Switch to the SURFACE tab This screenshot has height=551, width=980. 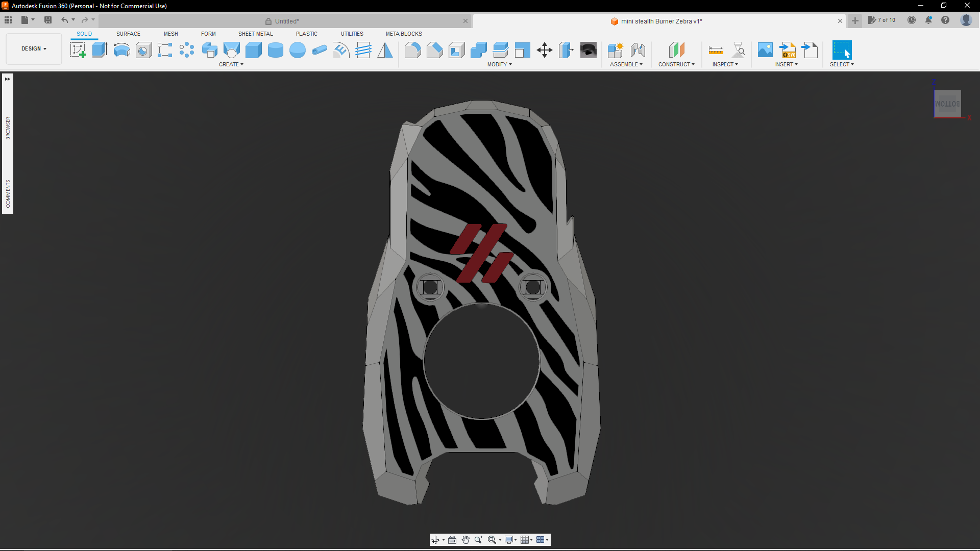[128, 34]
